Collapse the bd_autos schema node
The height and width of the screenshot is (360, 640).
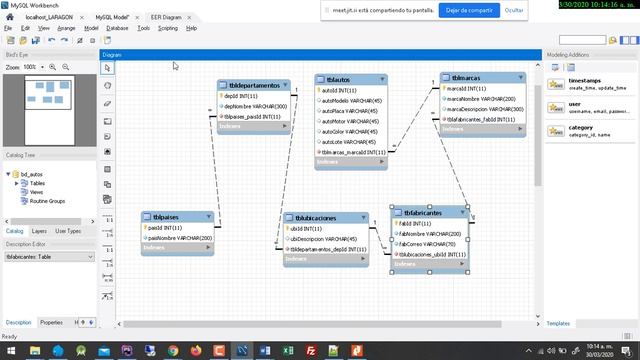8,174
